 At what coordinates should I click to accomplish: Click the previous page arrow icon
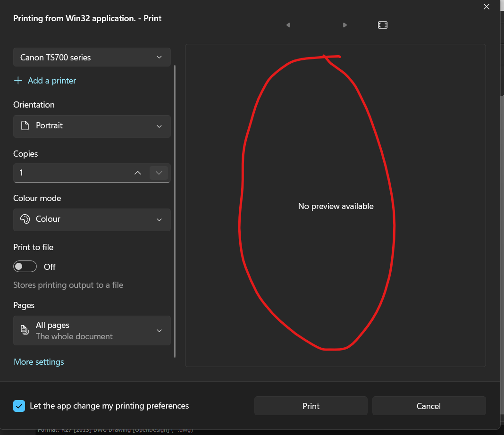[x=288, y=25]
